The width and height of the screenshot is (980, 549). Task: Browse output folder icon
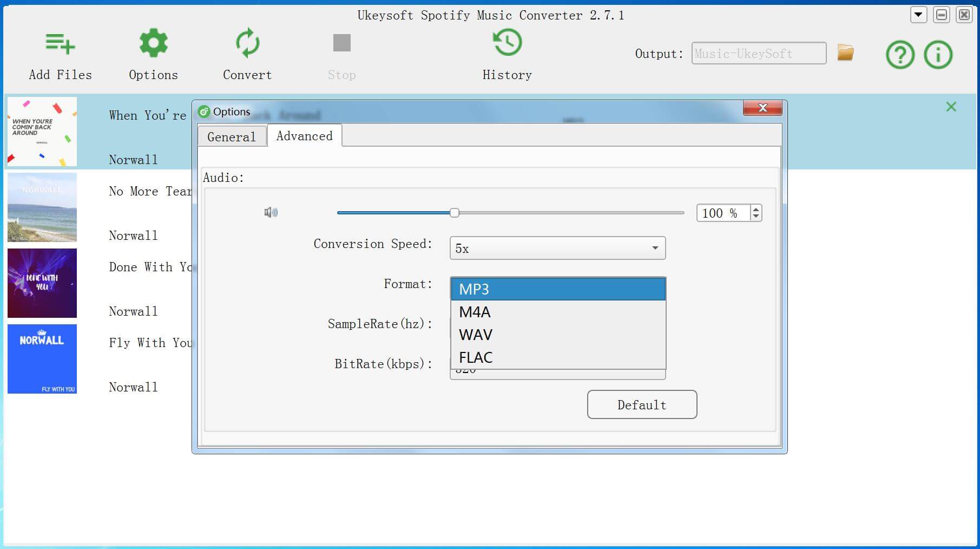click(845, 53)
